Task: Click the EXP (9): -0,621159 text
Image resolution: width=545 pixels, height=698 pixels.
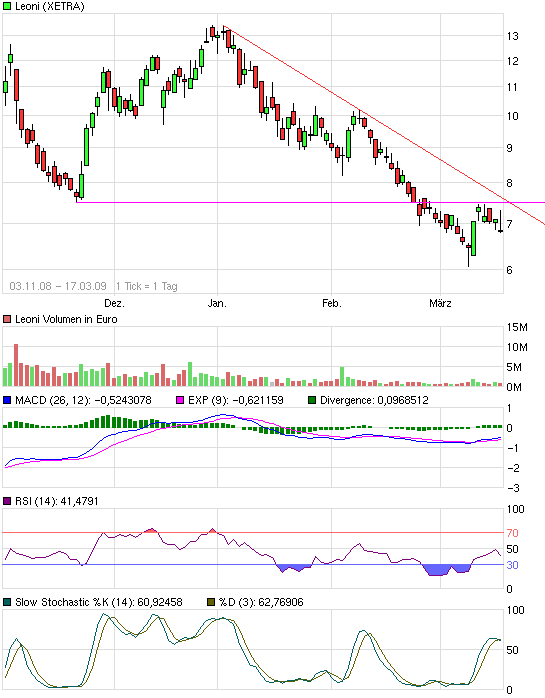Action: click(236, 400)
